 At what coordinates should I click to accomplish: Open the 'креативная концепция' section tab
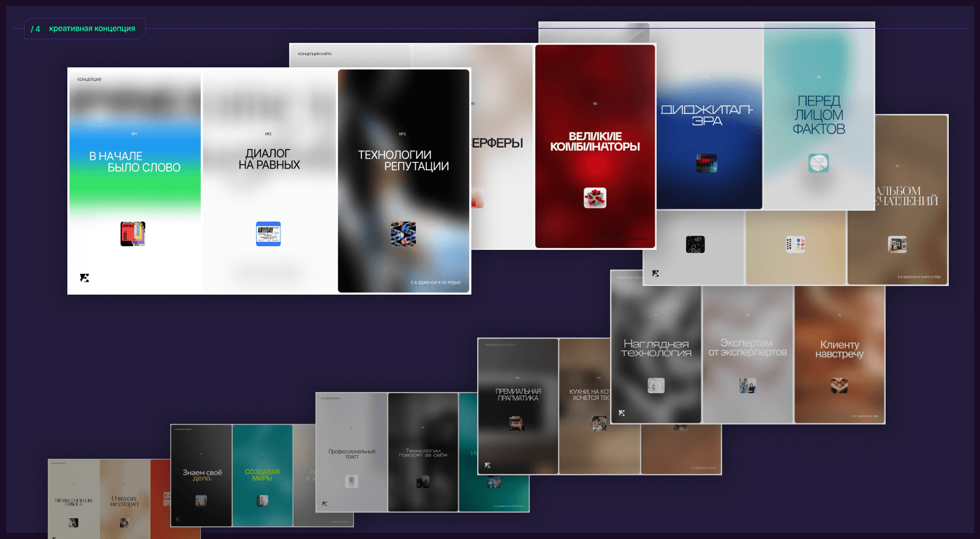click(85, 29)
